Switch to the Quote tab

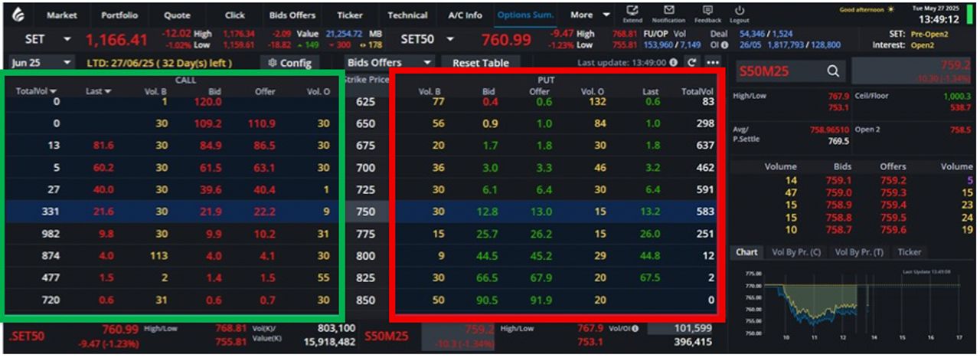[178, 15]
